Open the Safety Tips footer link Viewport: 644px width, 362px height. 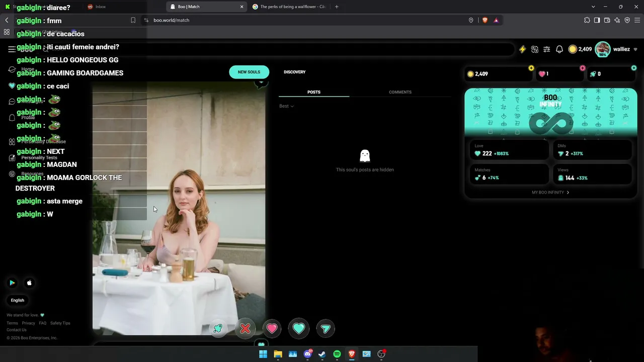[60, 323]
